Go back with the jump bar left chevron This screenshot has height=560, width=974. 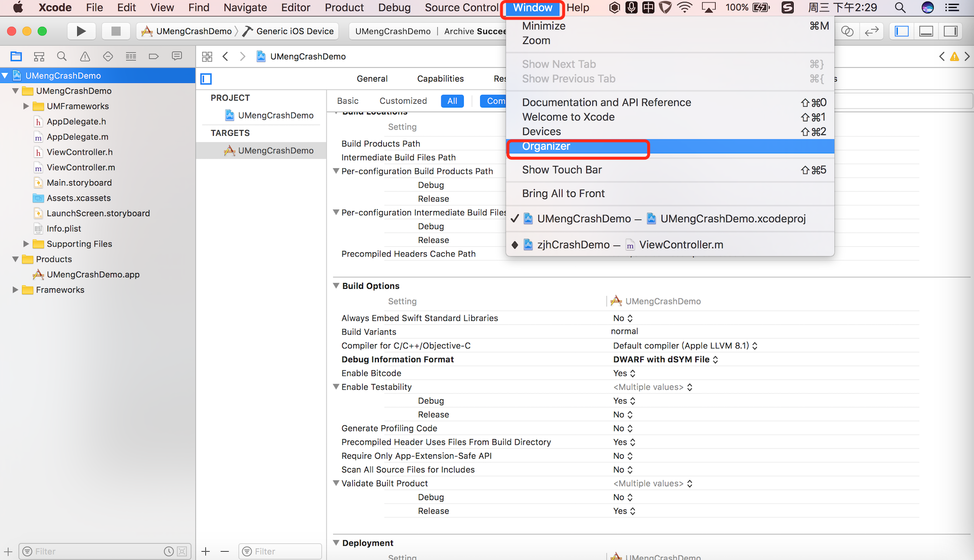tap(226, 56)
